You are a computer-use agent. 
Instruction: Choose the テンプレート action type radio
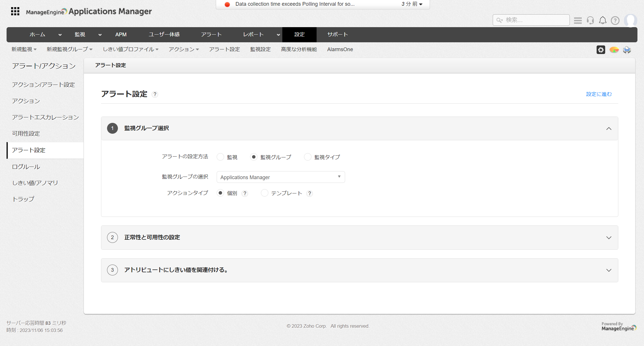pyautogui.click(x=265, y=193)
